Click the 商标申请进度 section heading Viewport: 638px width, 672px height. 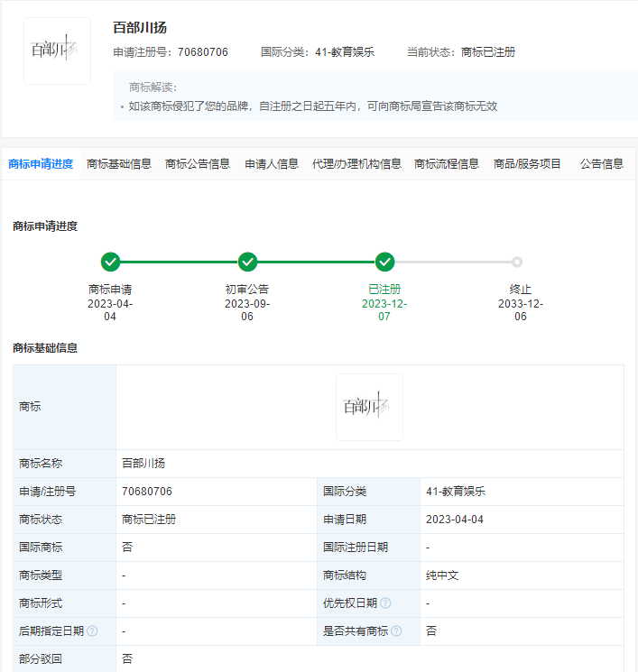tap(45, 226)
